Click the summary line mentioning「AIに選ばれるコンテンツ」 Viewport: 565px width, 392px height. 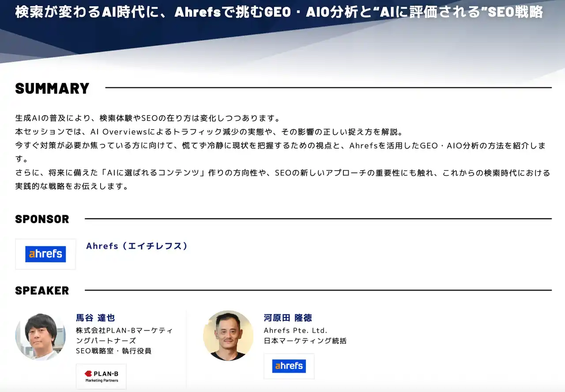(282, 173)
